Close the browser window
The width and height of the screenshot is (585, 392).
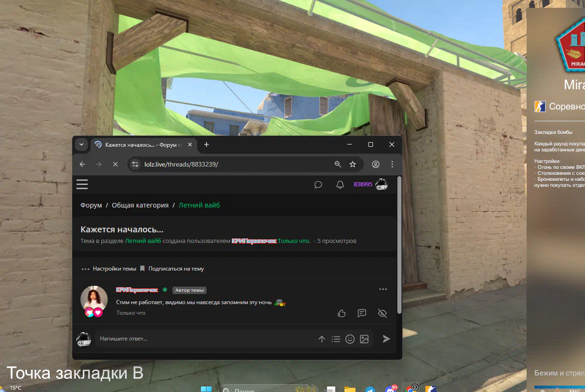coord(392,144)
